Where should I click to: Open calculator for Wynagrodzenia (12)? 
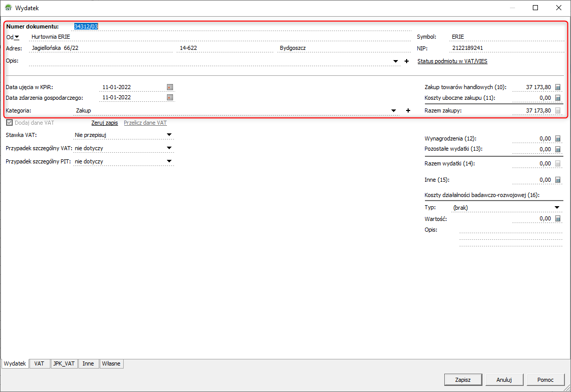[558, 138]
